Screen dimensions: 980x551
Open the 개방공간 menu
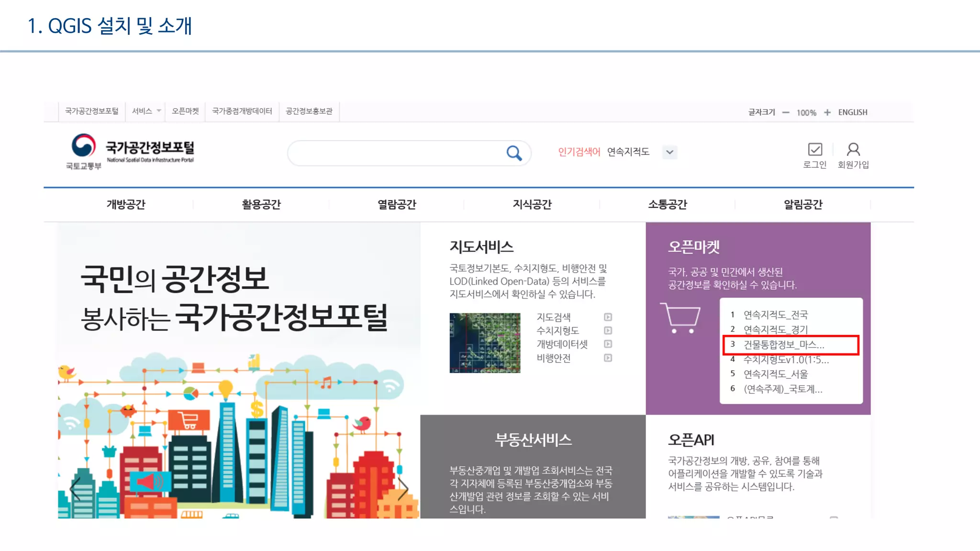[126, 205]
